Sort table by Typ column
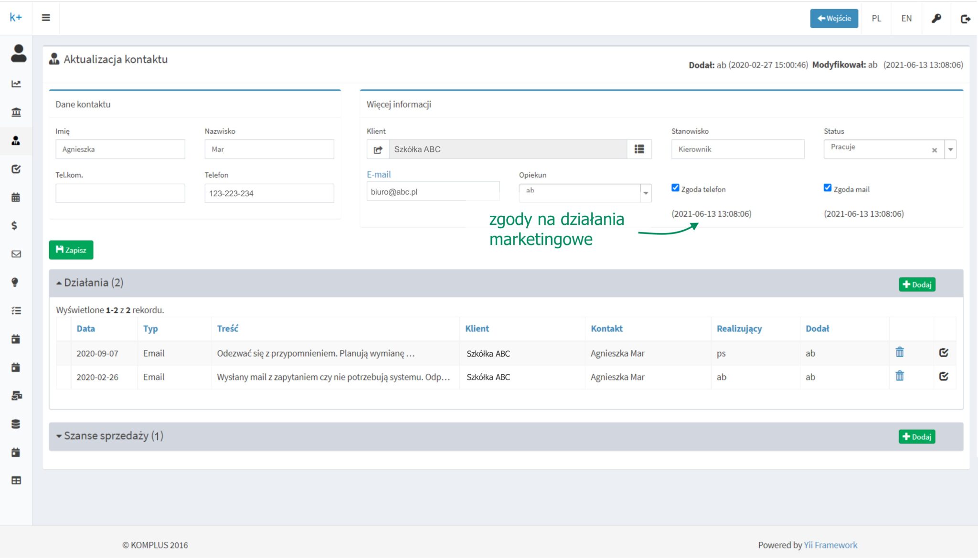This screenshot has height=560, width=978. 150,329
